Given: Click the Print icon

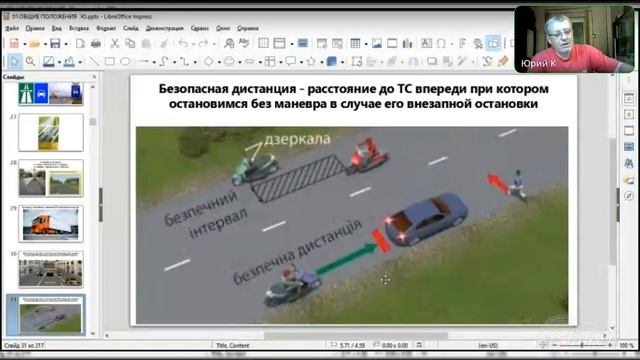Looking at the screenshot, I should coord(96,43).
